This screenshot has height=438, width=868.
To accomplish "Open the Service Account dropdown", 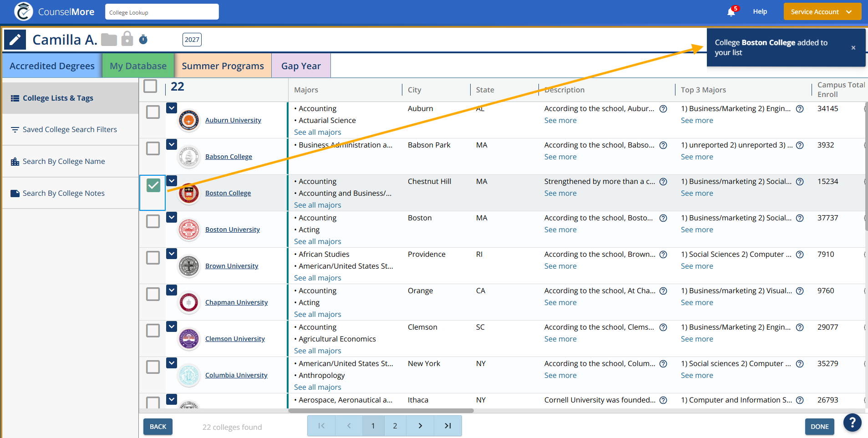I will coord(822,12).
